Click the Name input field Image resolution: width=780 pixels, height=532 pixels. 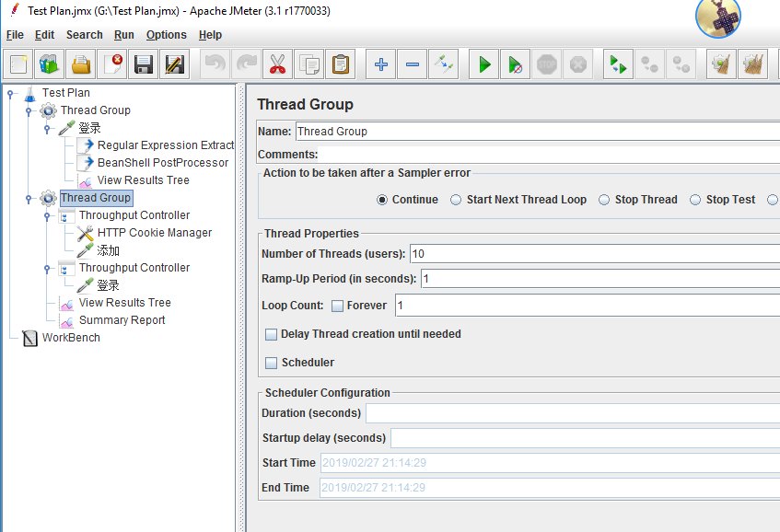pyautogui.click(x=538, y=132)
